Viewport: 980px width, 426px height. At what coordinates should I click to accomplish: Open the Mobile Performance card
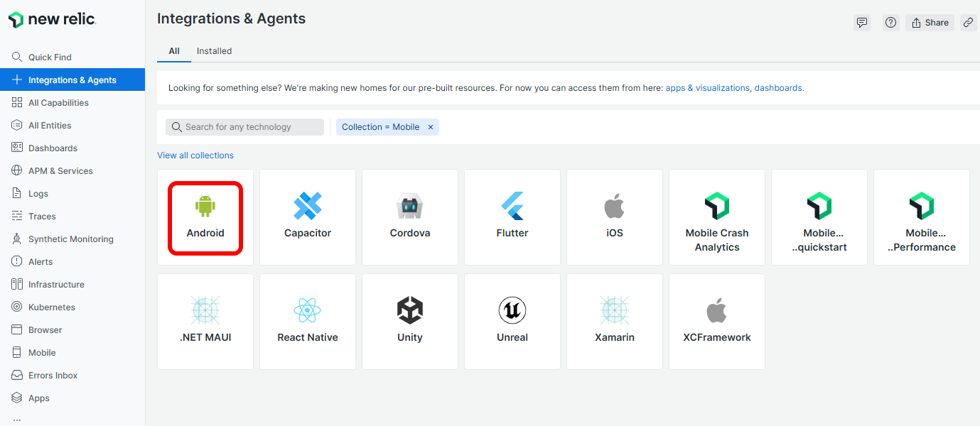tap(922, 217)
